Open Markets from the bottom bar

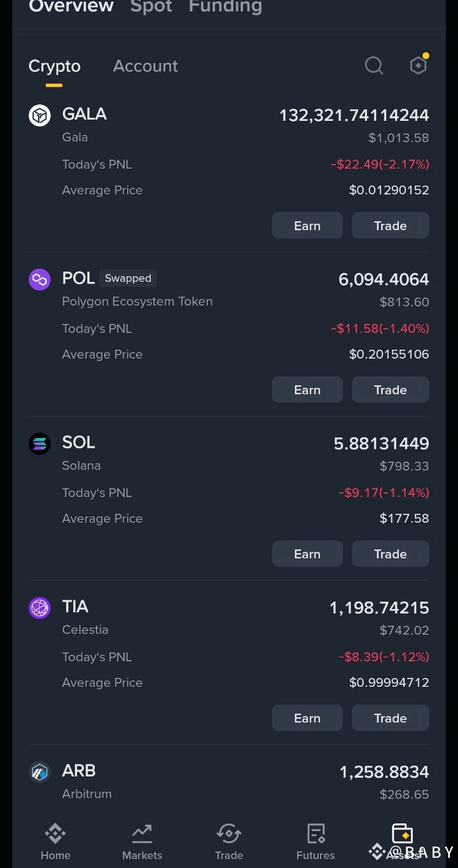[142, 841]
